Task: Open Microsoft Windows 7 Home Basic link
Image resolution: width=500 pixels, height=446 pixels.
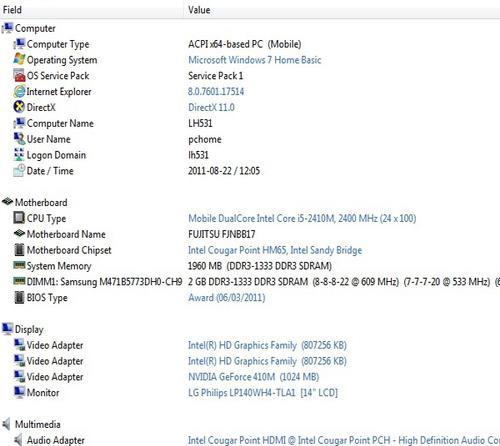Action: (x=255, y=60)
